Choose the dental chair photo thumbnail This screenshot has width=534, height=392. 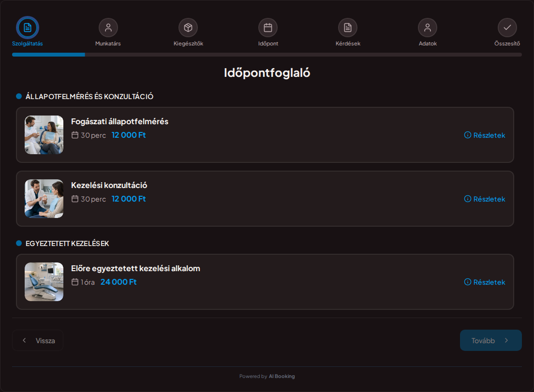coord(44,281)
